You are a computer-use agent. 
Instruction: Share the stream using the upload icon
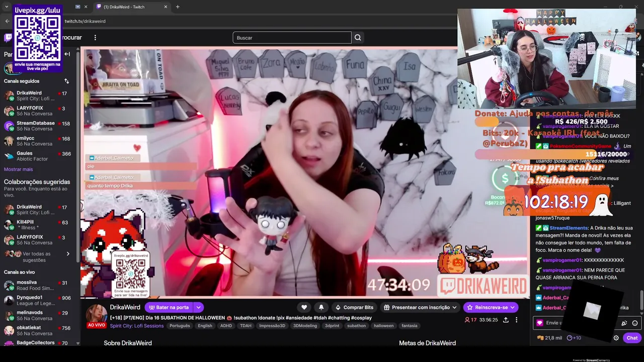[506, 320]
